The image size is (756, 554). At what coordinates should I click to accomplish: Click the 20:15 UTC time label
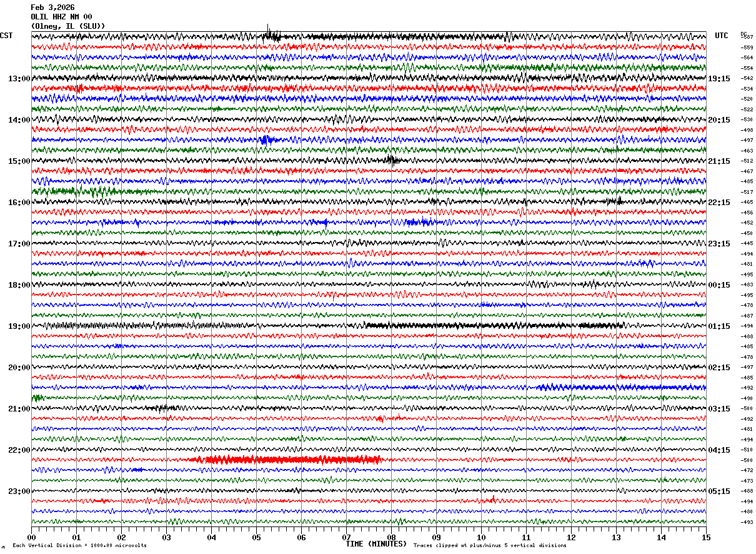719,120
